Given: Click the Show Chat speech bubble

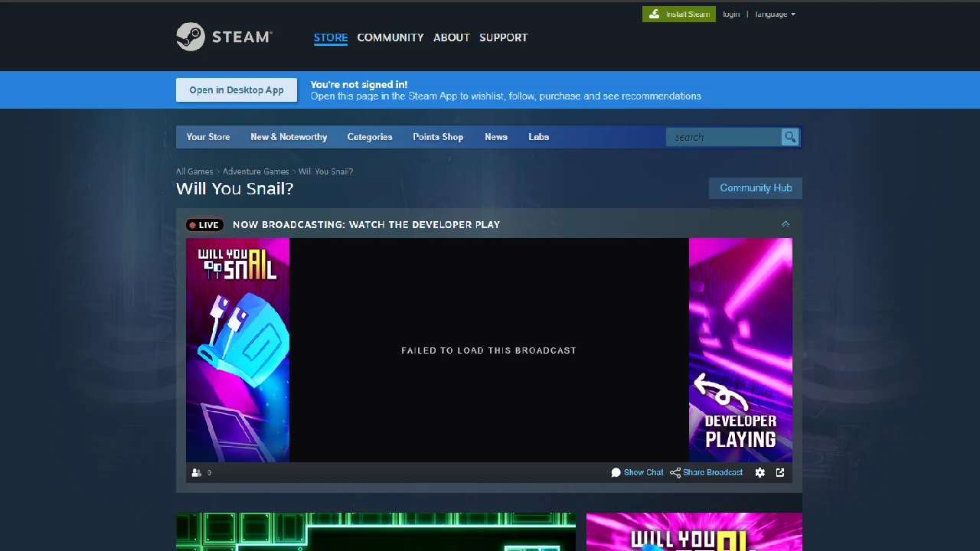Looking at the screenshot, I should pyautogui.click(x=616, y=473).
